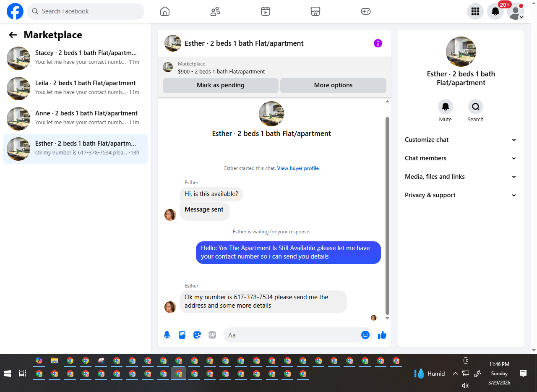
Task: Expand Media, files and links section
Action: coord(461,177)
